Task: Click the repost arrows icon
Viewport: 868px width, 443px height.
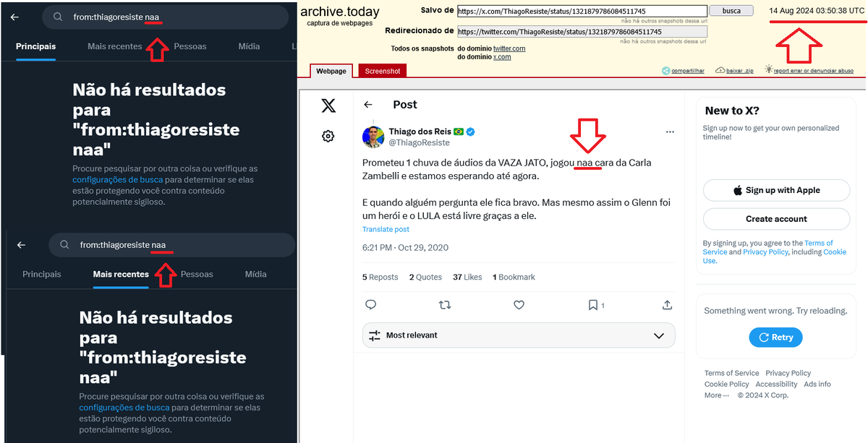Action: (445, 305)
